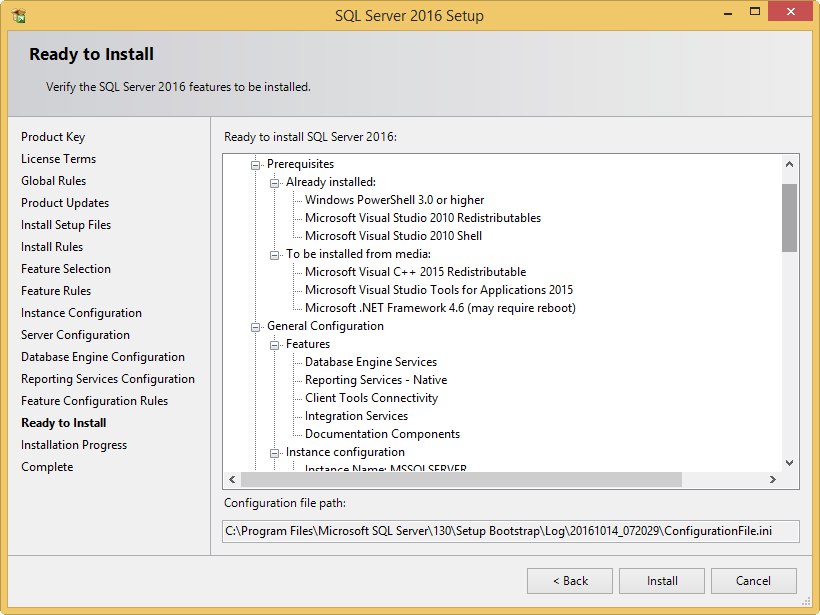820x615 pixels.
Task: Collapse the Already installed node
Action: (x=275, y=183)
